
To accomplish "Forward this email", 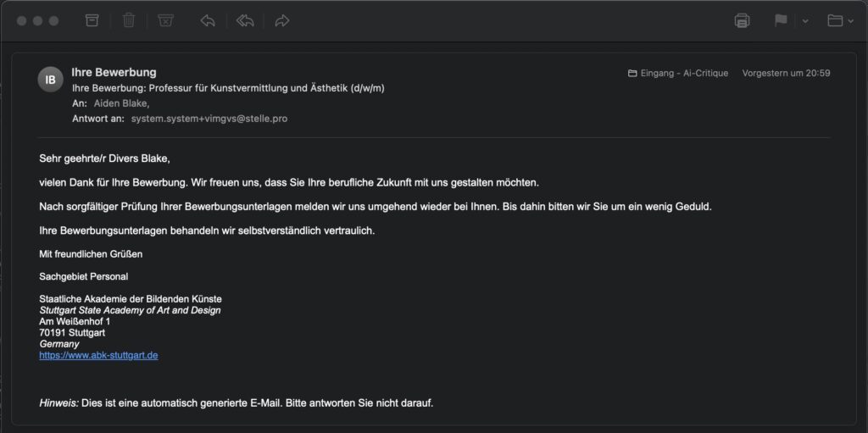I will pyautogui.click(x=282, y=20).
